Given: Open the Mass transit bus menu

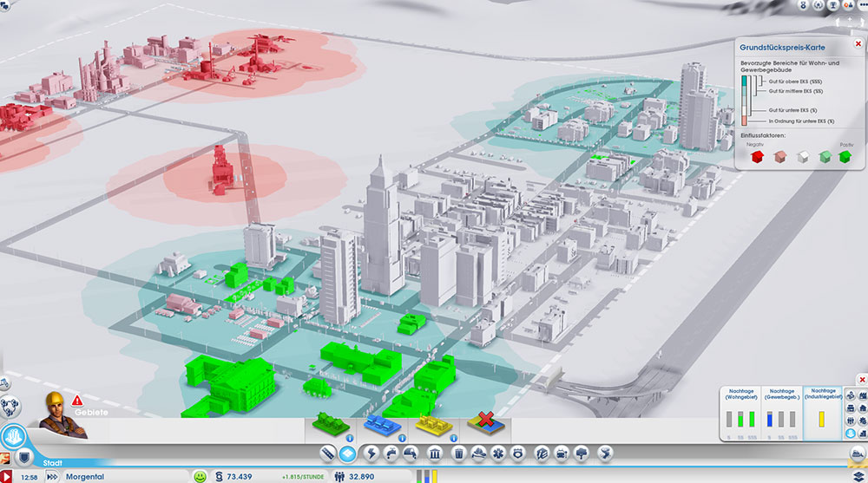Looking at the screenshot, I should pyautogui.click(x=562, y=454).
